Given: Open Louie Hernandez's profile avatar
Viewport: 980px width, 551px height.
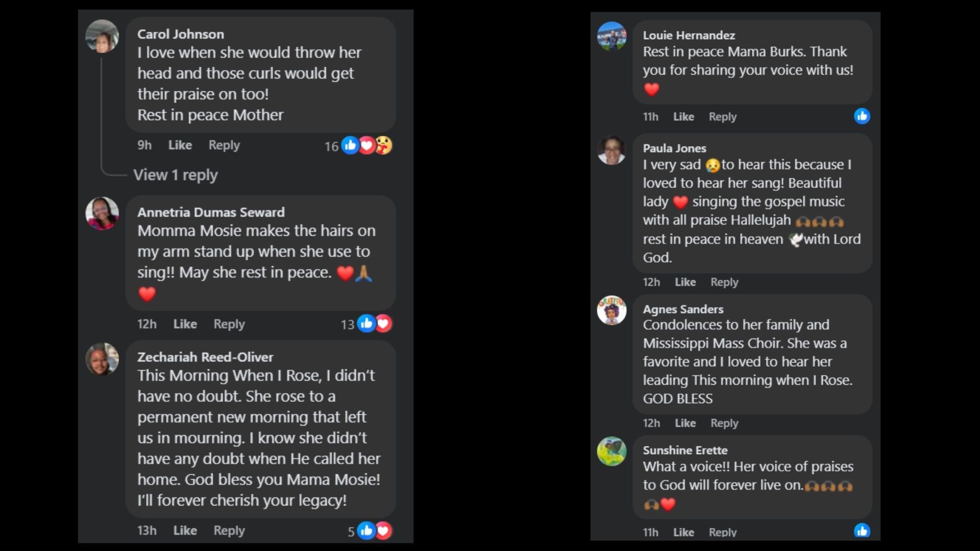Looking at the screenshot, I should [611, 36].
